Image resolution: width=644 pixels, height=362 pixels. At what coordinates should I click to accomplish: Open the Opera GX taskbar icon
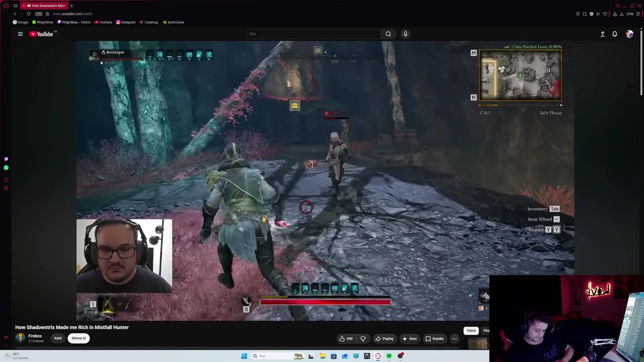(378, 356)
